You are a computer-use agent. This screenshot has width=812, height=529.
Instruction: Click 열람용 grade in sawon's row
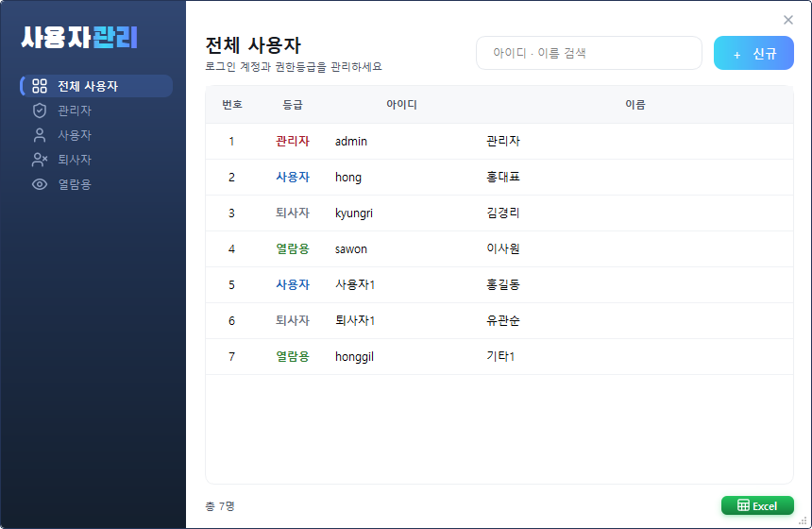pos(293,249)
